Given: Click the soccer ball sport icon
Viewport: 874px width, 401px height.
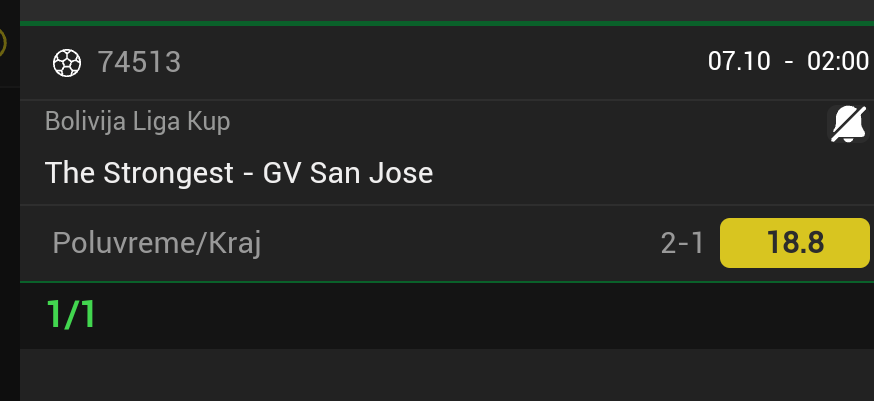Looking at the screenshot, I should tap(67, 63).
